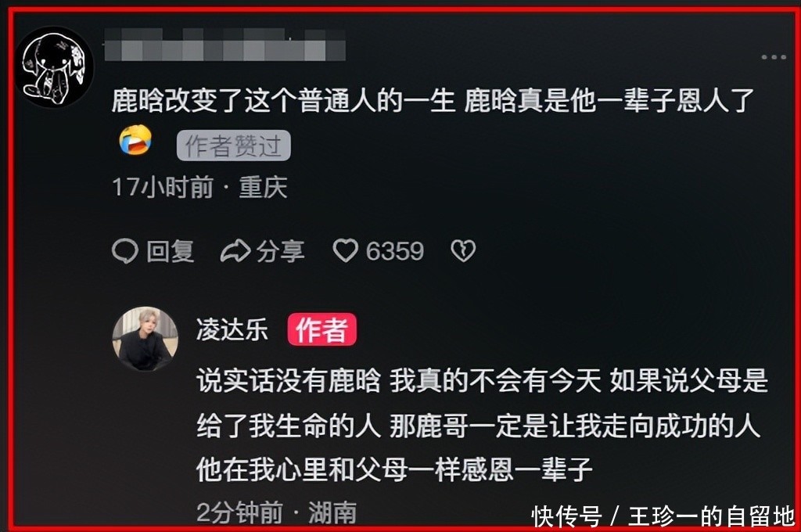Click the 回复 text
Screen dimensions: 801x532
click(171, 251)
